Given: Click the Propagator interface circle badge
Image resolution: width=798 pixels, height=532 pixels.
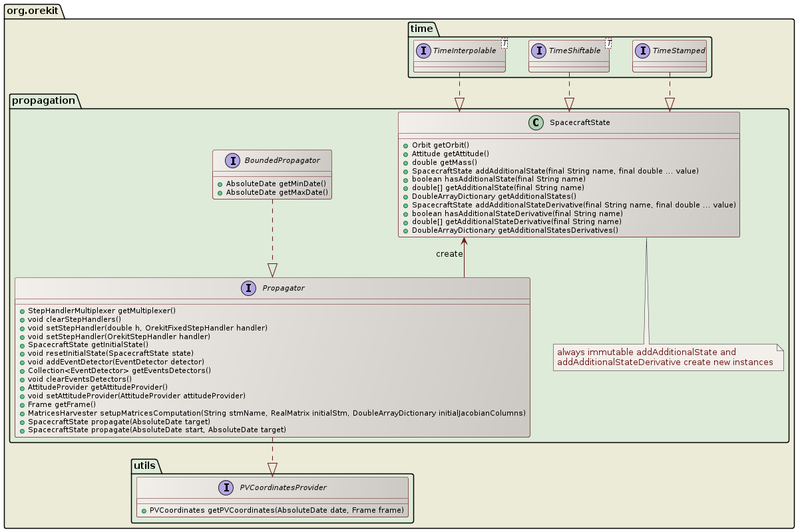Looking at the screenshot, I should tap(247, 288).
